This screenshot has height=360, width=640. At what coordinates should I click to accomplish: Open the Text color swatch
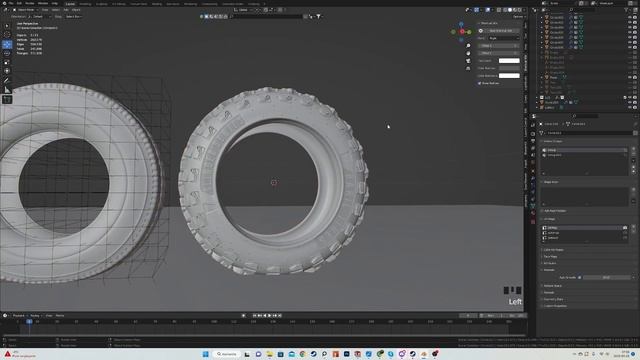(509, 61)
